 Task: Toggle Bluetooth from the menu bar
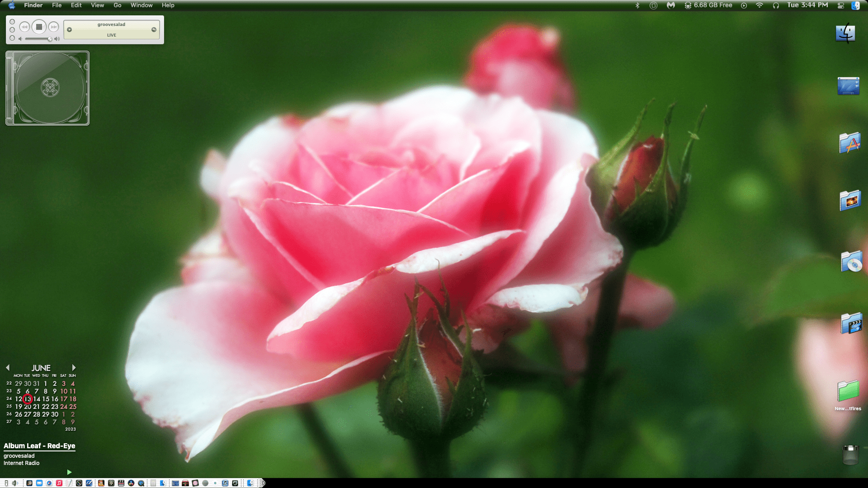(x=637, y=5)
